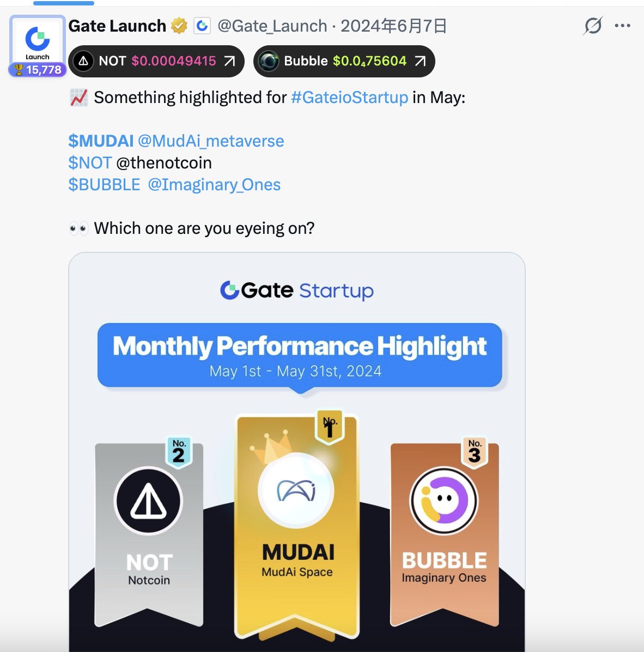Visit the @MudAi_metaverse mention
Image resolution: width=644 pixels, height=652 pixels.
[211, 141]
